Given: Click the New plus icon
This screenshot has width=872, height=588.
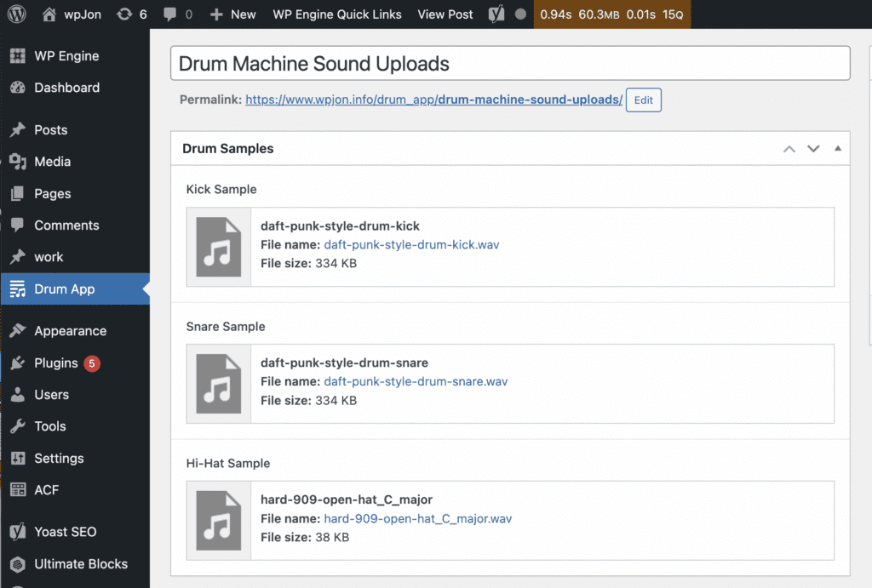Looking at the screenshot, I should coord(215,14).
